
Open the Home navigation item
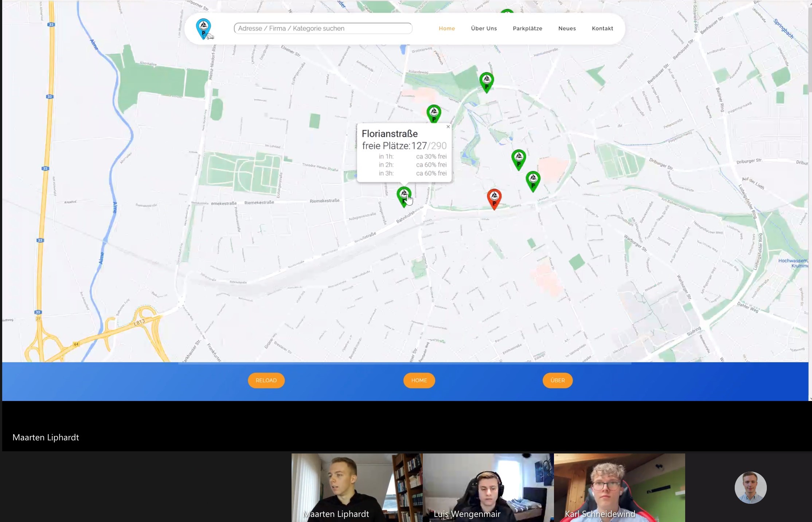pos(447,28)
